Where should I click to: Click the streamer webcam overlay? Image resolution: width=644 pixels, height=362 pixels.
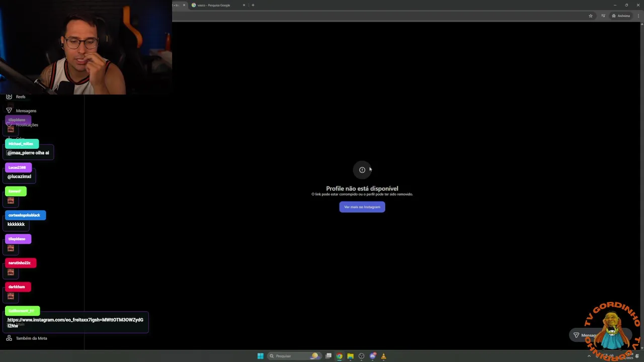(x=86, y=47)
